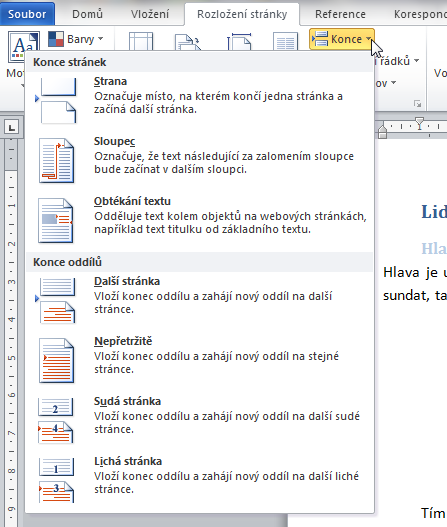Click the first-line indent marker on ruler
Viewport: 447px width, 527px height.
[419, 122]
